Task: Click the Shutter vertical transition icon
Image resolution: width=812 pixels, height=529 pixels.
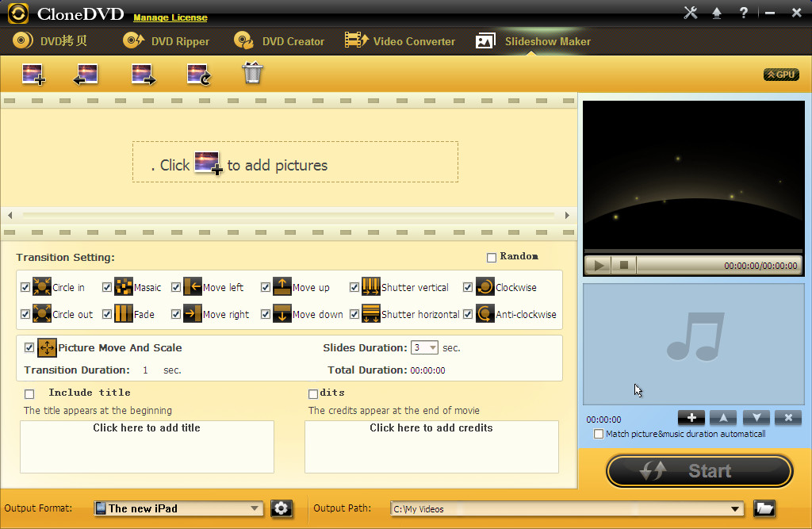Action: (x=371, y=287)
